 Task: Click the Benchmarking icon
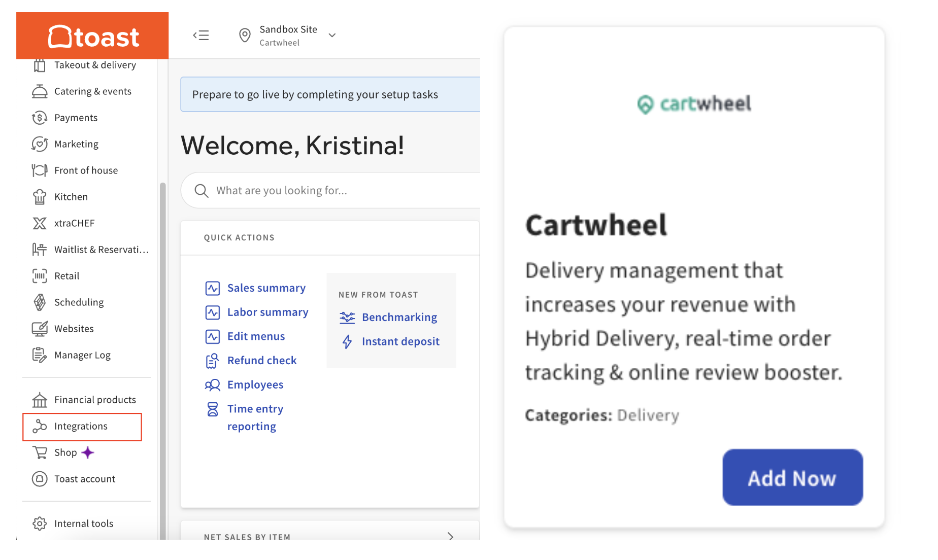[x=347, y=318]
